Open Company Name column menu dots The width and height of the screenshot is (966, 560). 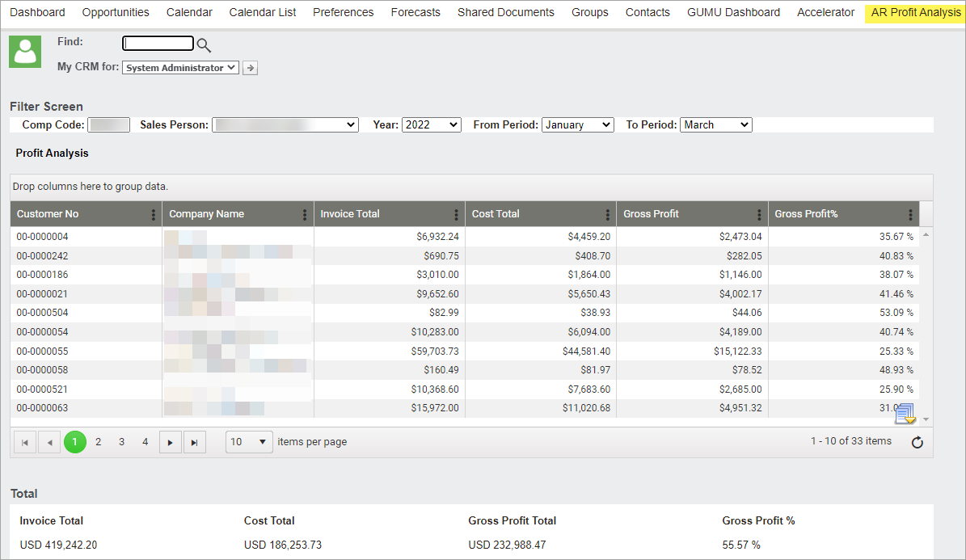[304, 214]
